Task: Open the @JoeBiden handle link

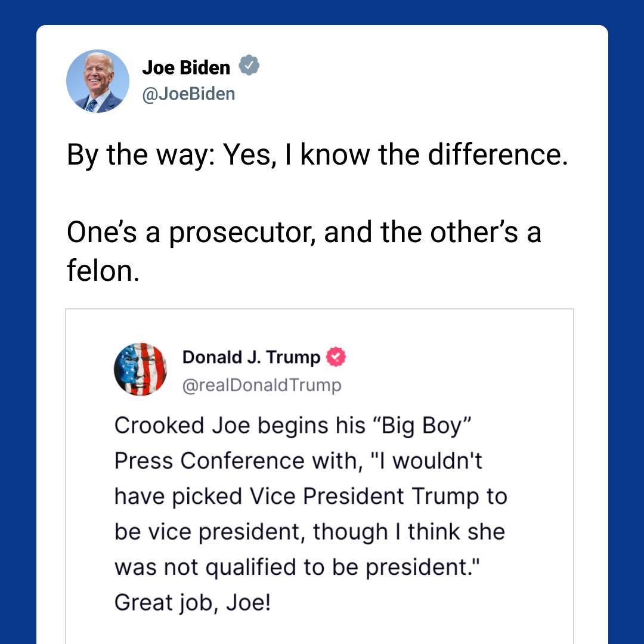Action: pyautogui.click(x=188, y=94)
